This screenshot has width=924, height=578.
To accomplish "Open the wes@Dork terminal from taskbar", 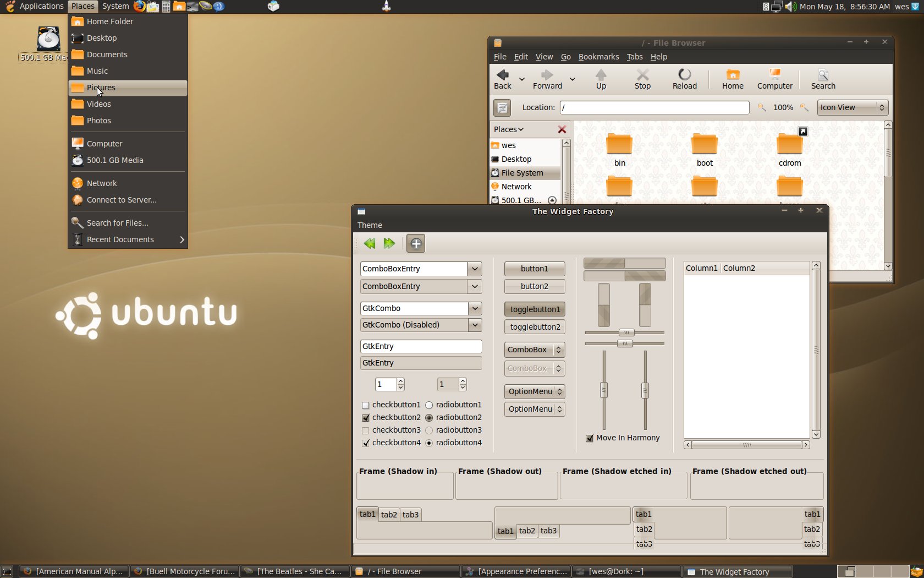I will point(626,571).
